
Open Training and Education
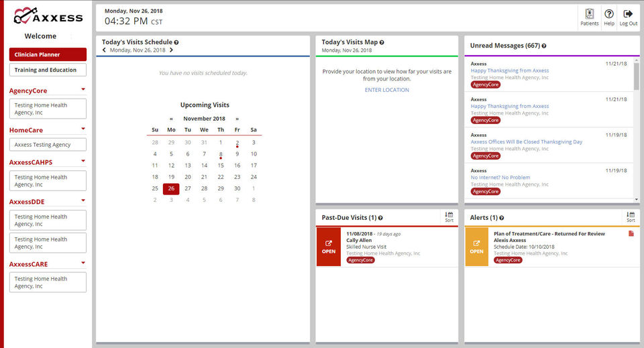click(48, 70)
